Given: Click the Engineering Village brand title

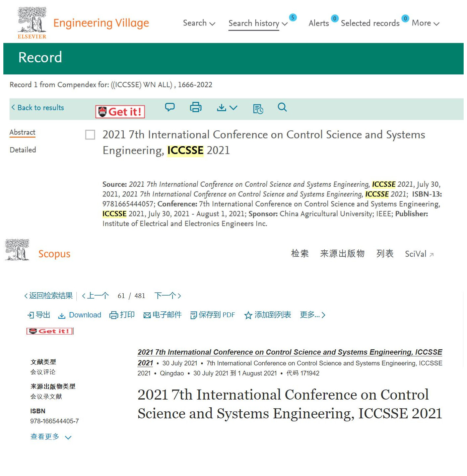Looking at the screenshot, I should pos(101,23).
